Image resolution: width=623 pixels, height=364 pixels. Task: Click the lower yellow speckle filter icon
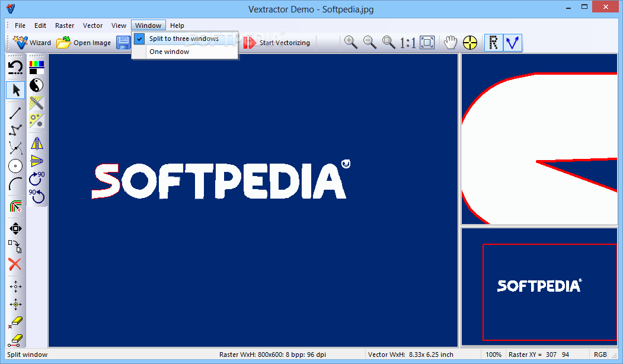pyautogui.click(x=37, y=120)
